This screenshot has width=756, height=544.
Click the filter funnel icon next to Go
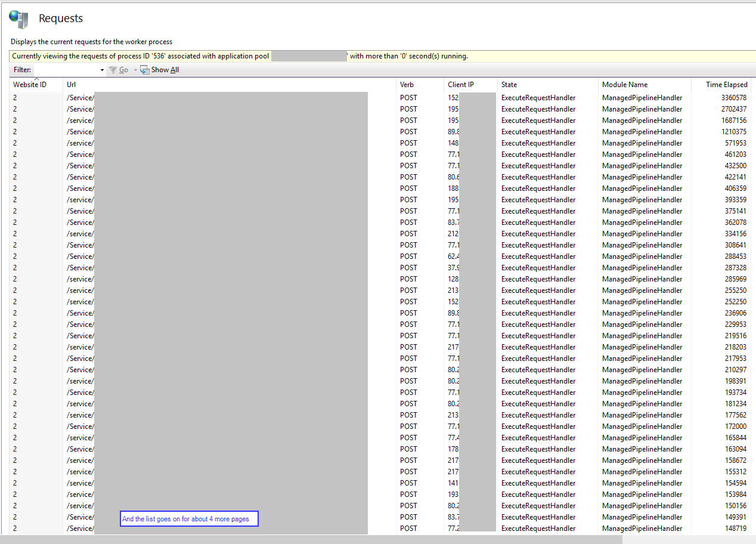click(113, 70)
